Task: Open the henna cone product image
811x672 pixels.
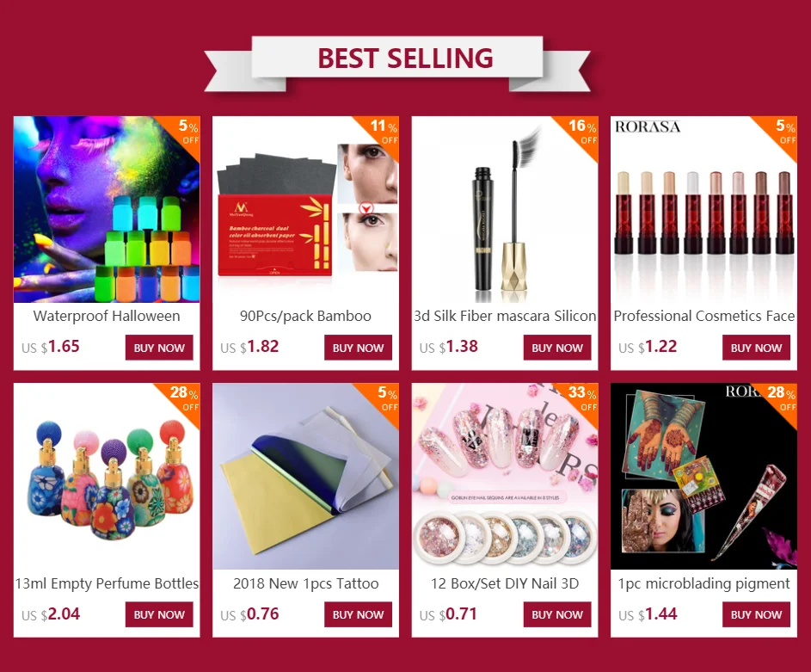Action: 704,477
